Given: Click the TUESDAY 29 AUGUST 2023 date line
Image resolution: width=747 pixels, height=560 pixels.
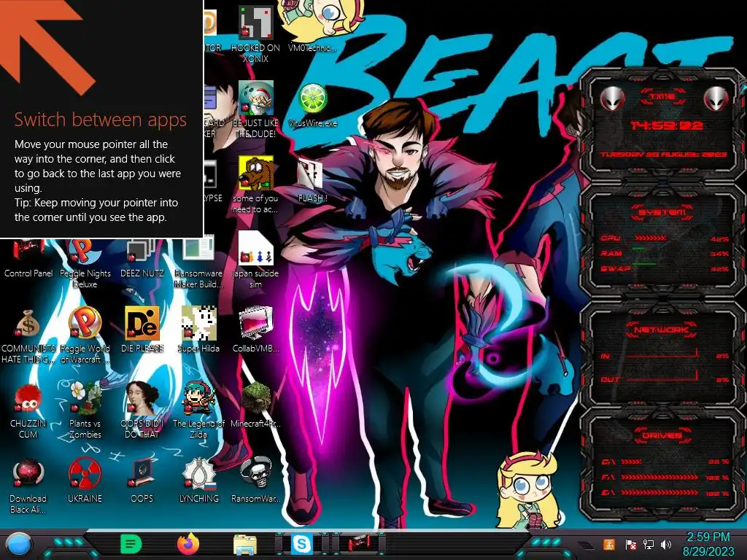Looking at the screenshot, I should [663, 155].
